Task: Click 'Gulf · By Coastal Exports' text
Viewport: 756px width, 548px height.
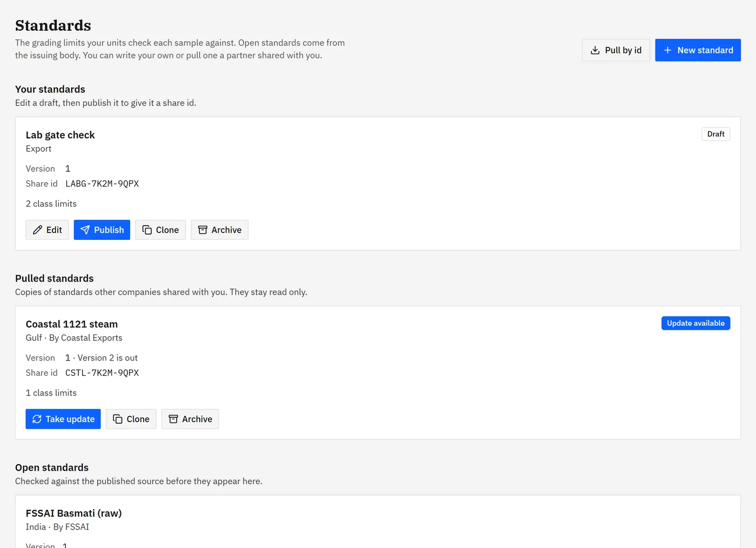Action: point(74,338)
